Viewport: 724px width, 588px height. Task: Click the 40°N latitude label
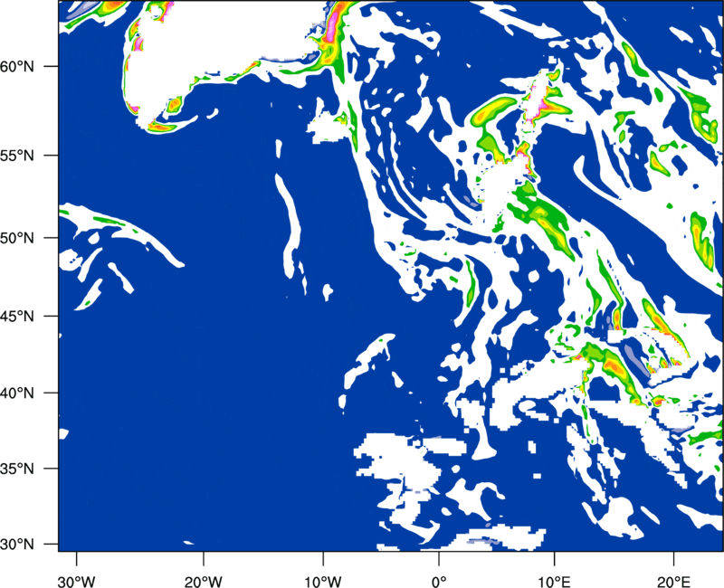point(17,394)
